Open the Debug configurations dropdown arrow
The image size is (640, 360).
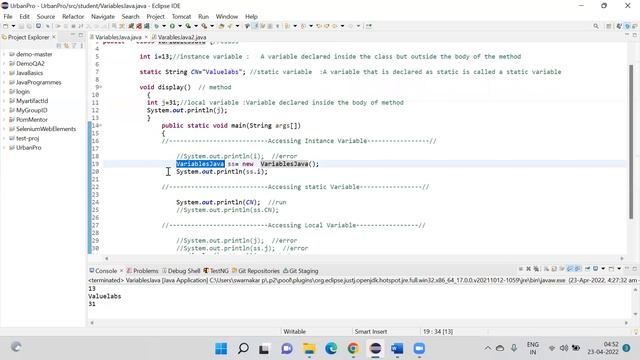pyautogui.click(x=164, y=26)
